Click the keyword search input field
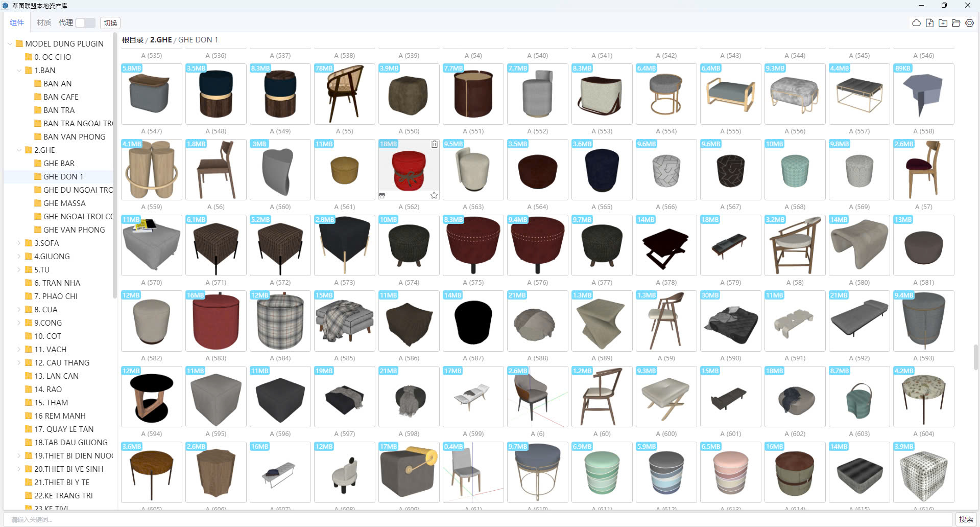Viewport: 980px width, 527px height. 480,519
